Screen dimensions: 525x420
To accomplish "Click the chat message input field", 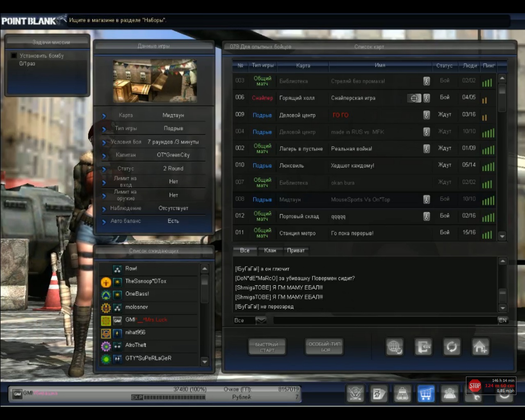I will (x=385, y=320).
